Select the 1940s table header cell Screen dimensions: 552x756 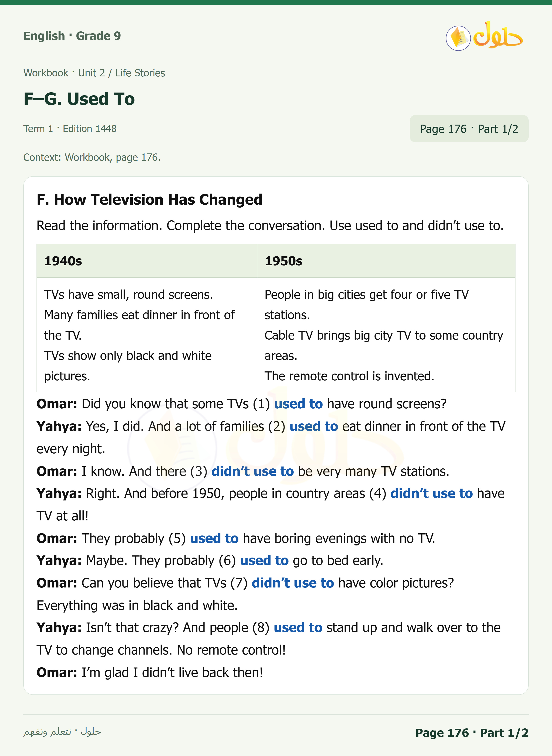point(147,261)
